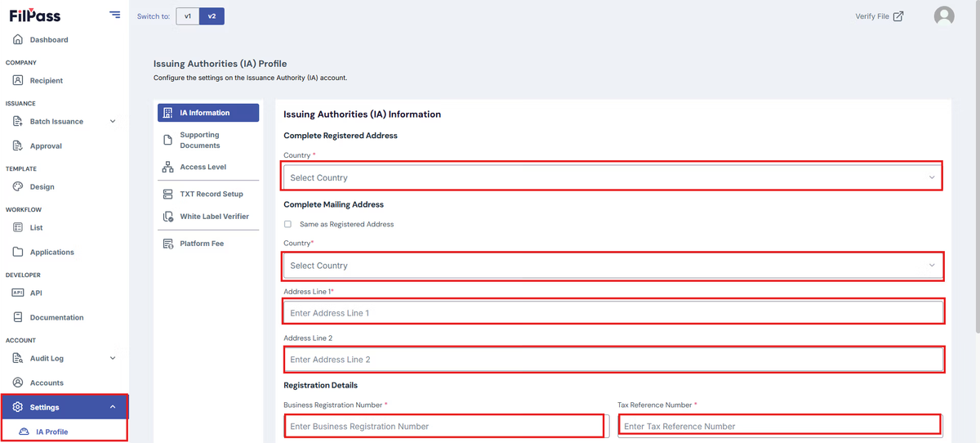The height and width of the screenshot is (443, 980).
Task: Collapse the sidebar hamburger menu icon
Action: 114,15
